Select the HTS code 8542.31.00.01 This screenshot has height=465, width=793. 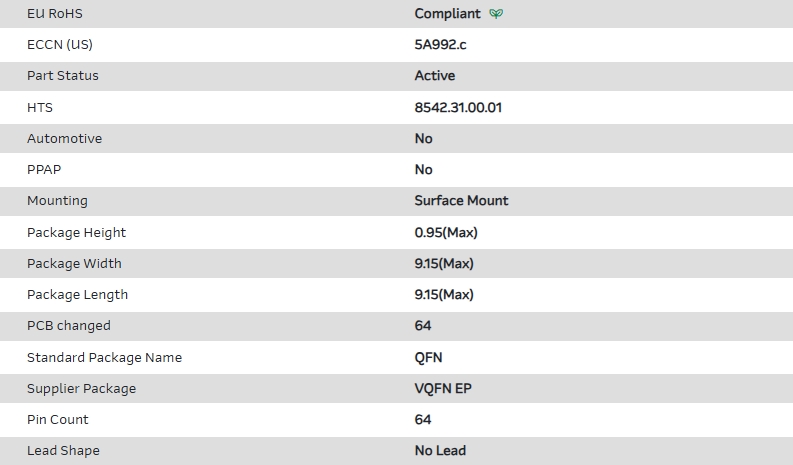[x=458, y=107]
